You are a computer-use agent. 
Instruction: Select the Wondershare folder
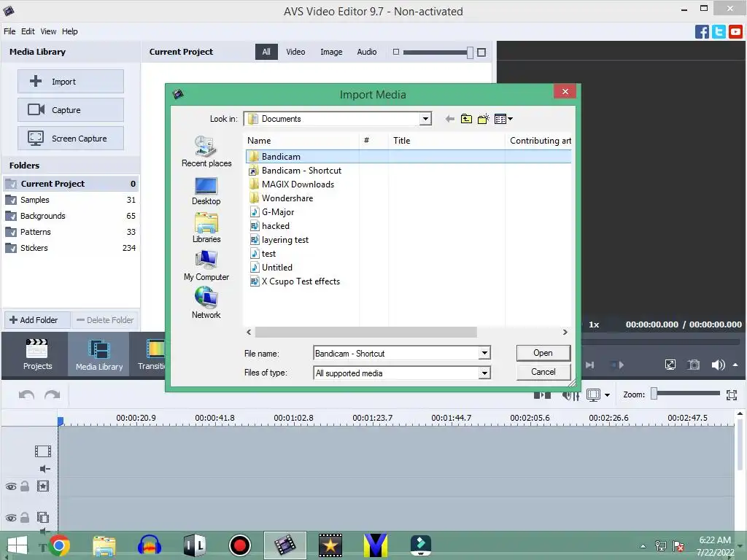[281, 198]
